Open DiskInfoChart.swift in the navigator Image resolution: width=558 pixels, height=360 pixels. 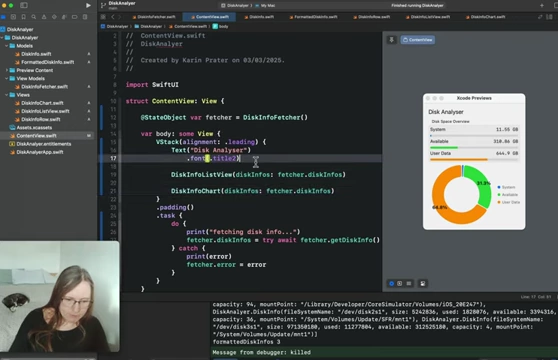[x=39, y=103]
